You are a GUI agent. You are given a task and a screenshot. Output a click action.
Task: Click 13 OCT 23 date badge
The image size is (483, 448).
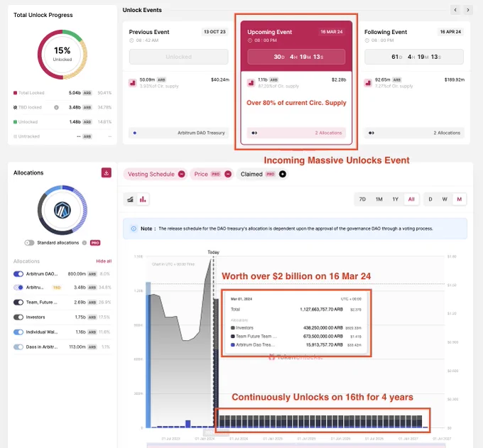coord(215,32)
